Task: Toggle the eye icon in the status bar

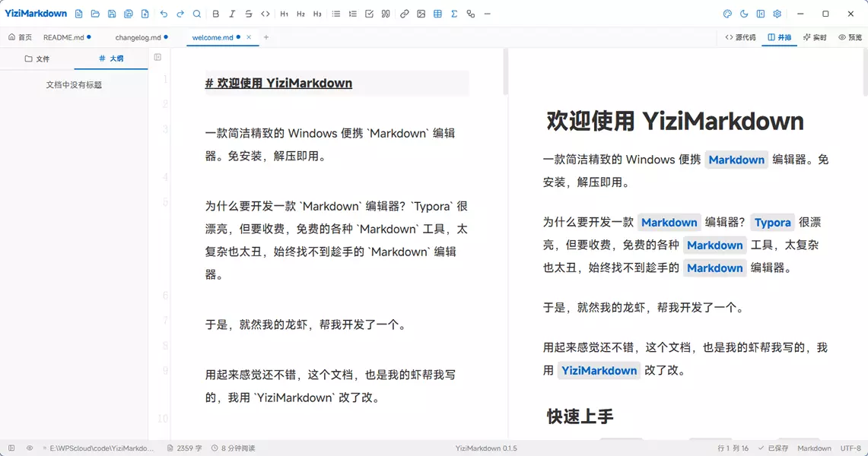Action: click(x=30, y=448)
